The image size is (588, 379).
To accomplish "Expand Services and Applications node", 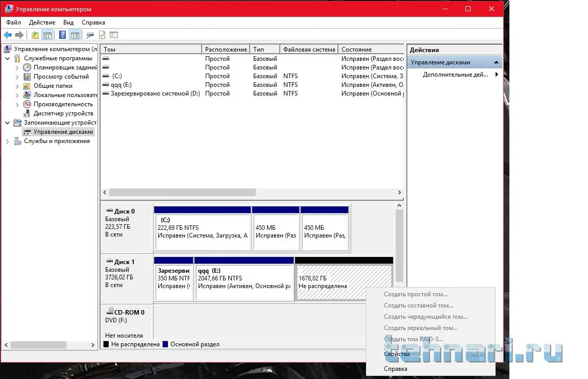I will [7, 141].
